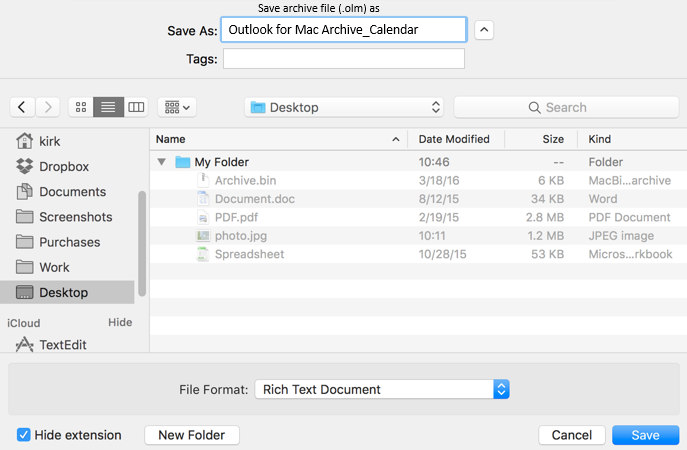The image size is (687, 450).
Task: Click the back navigation arrow
Action: (22, 107)
